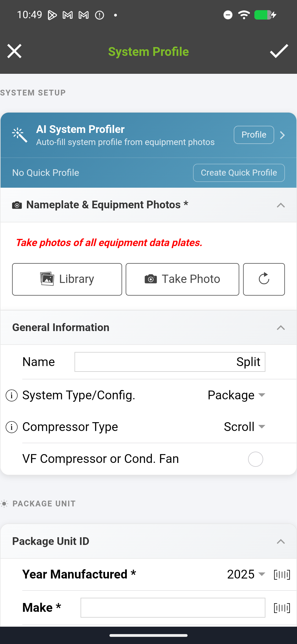The width and height of the screenshot is (297, 644).
Task: Collapse the General Information section
Action: pyautogui.click(x=280, y=328)
